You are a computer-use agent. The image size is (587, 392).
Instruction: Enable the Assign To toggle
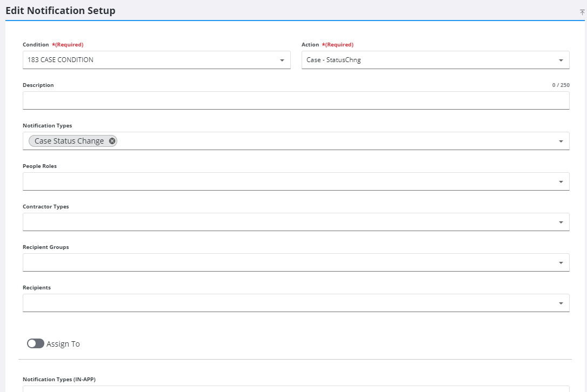(35, 343)
